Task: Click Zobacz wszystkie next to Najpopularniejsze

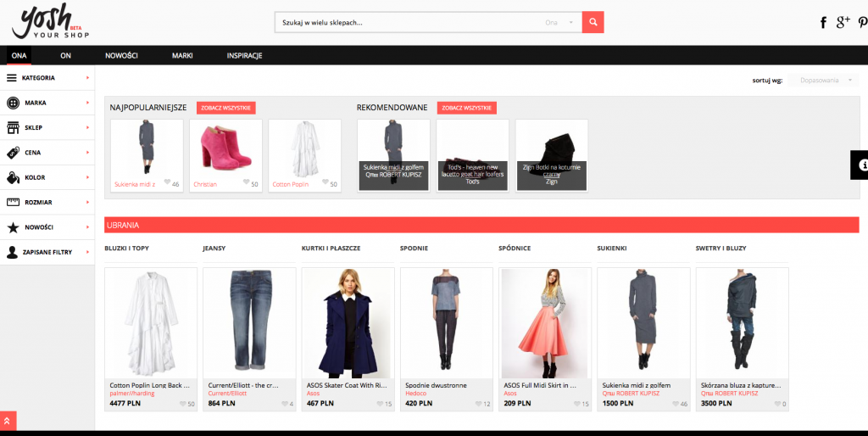Action: pos(225,109)
